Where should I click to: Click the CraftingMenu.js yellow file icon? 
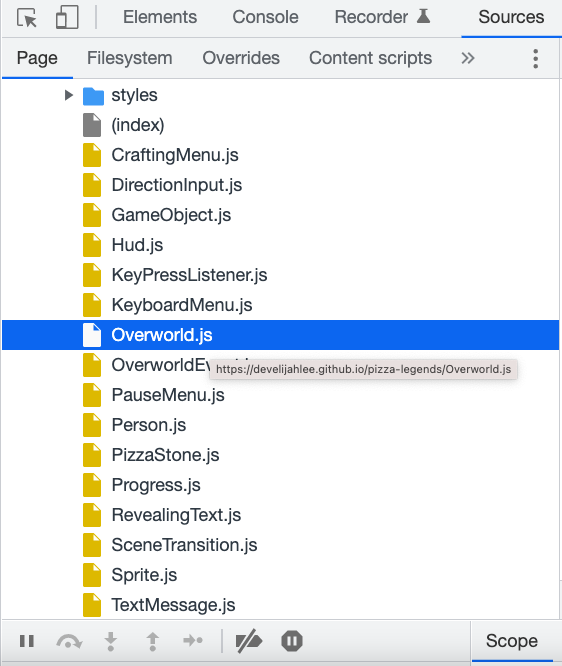(x=92, y=155)
